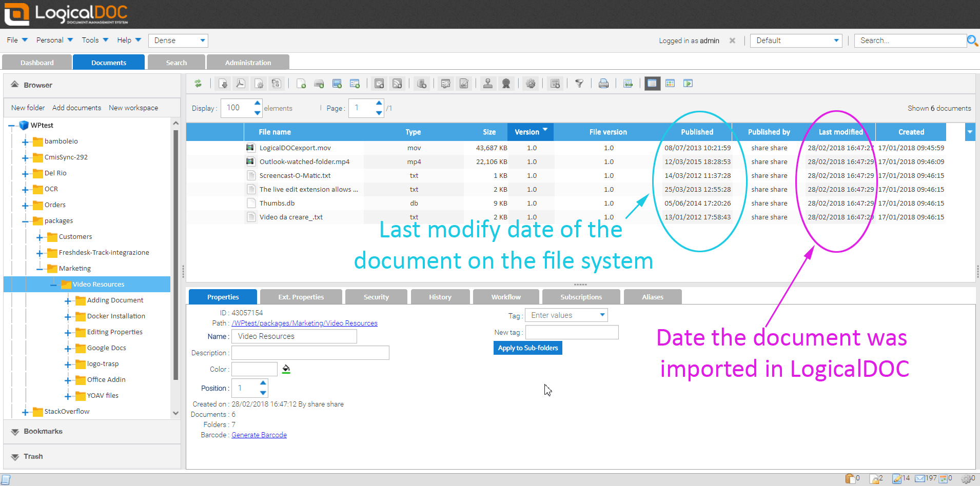The image size is (980, 486).
Task: Click Generate Barcode link
Action: (x=259, y=435)
